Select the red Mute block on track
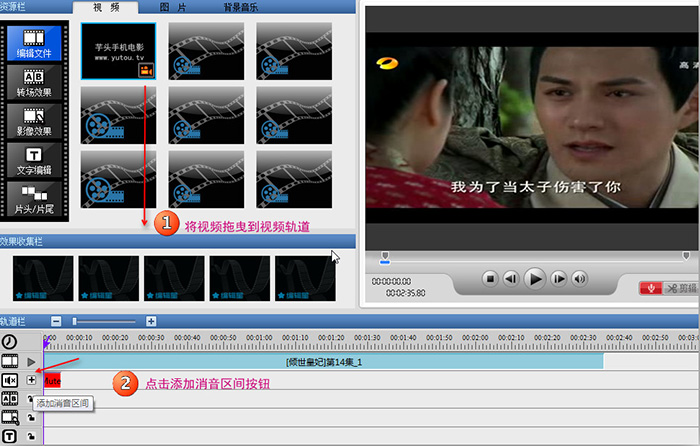The image size is (700, 446). pos(52,380)
